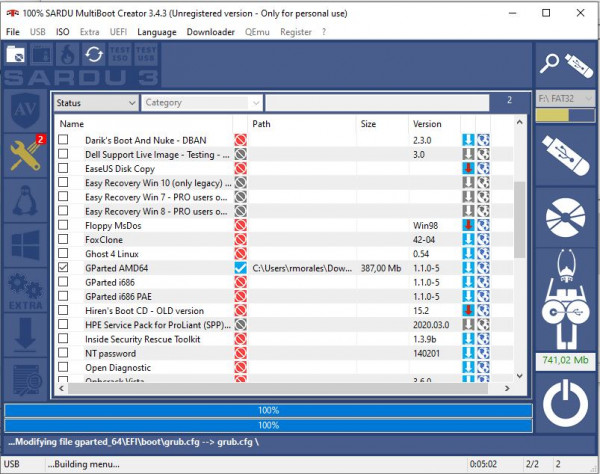600x474 pixels.
Task: Check the NT password checkbox
Action: pos(63,353)
